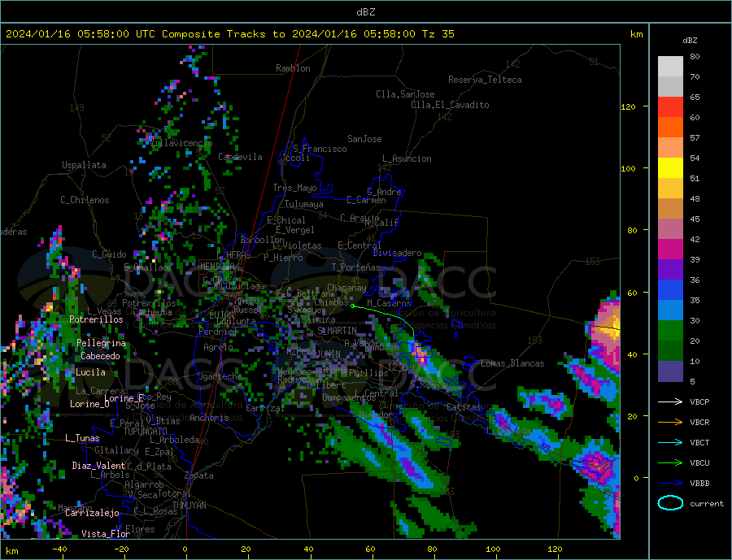The image size is (732, 560).
Task: Click the 'Villavicencio' place label
Action: click(181, 143)
